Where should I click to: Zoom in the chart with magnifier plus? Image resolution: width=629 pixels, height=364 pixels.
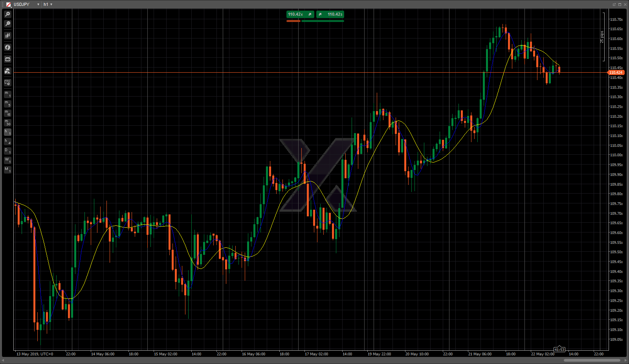click(x=7, y=14)
